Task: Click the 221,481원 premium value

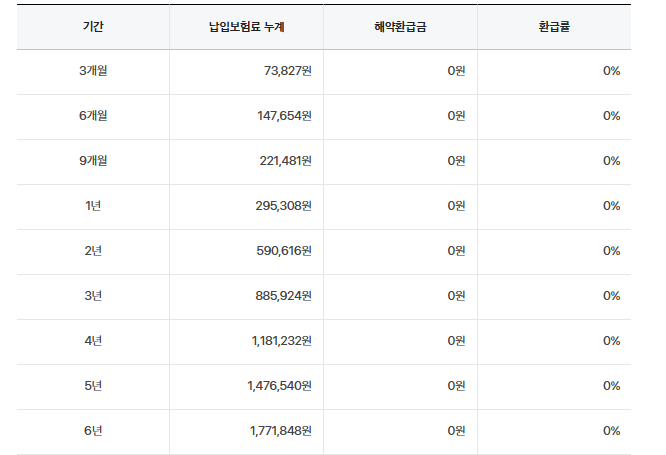Action: (286, 161)
